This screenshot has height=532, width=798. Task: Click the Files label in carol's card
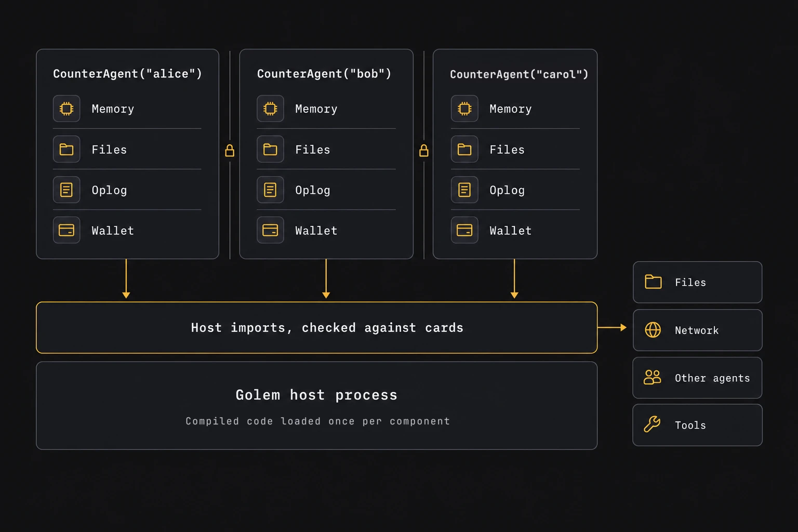[x=507, y=150]
